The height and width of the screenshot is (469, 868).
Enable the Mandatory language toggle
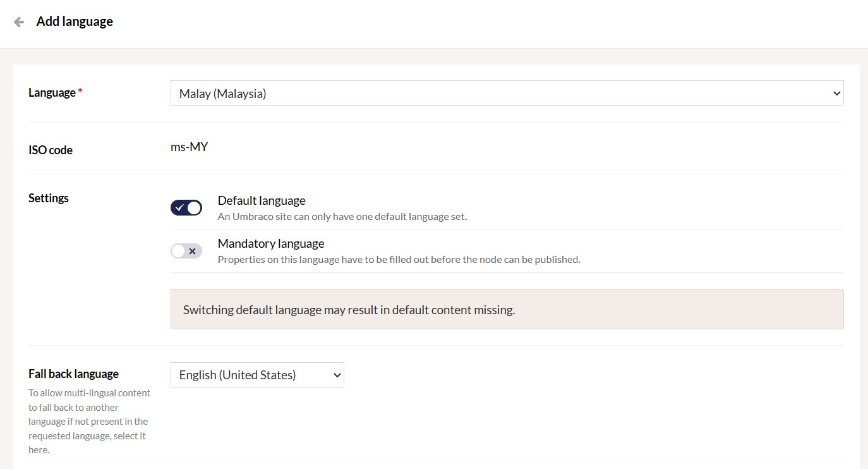pos(186,251)
